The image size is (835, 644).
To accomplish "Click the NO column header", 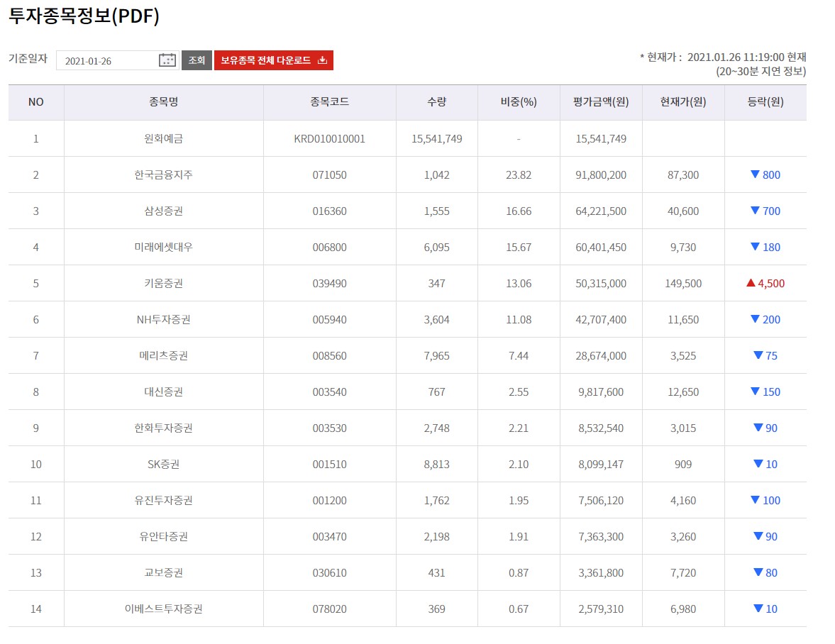I will [x=35, y=101].
